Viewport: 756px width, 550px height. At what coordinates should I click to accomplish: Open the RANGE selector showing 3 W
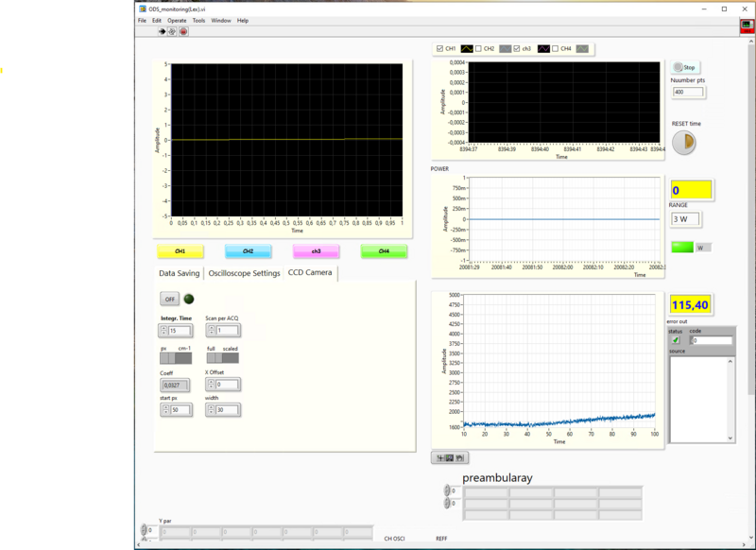click(x=687, y=217)
